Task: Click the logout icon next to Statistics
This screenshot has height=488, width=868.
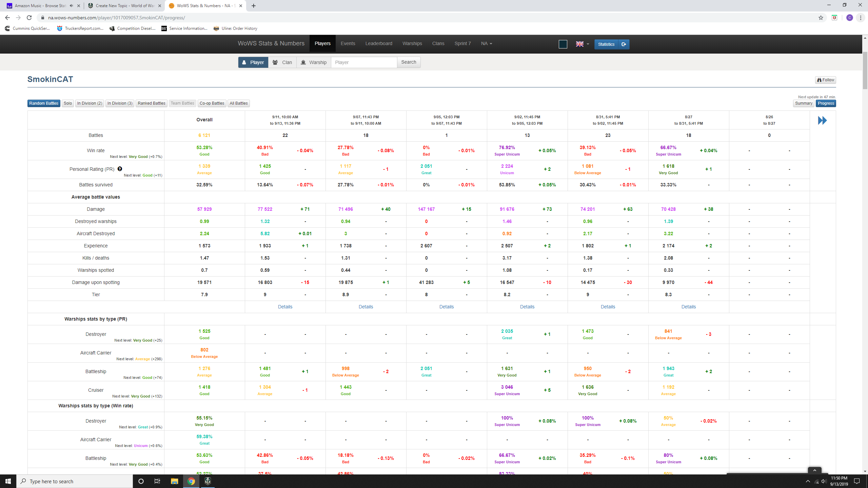Action: click(x=624, y=44)
